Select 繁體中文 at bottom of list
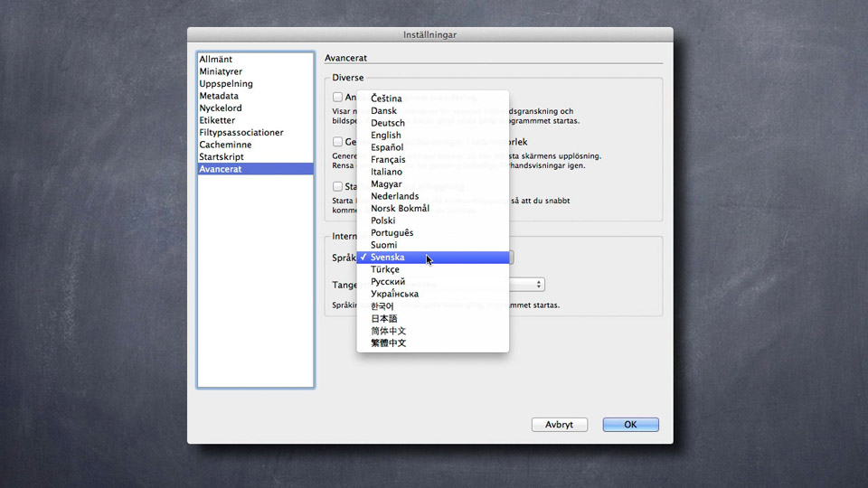This screenshot has height=488, width=868. click(389, 343)
